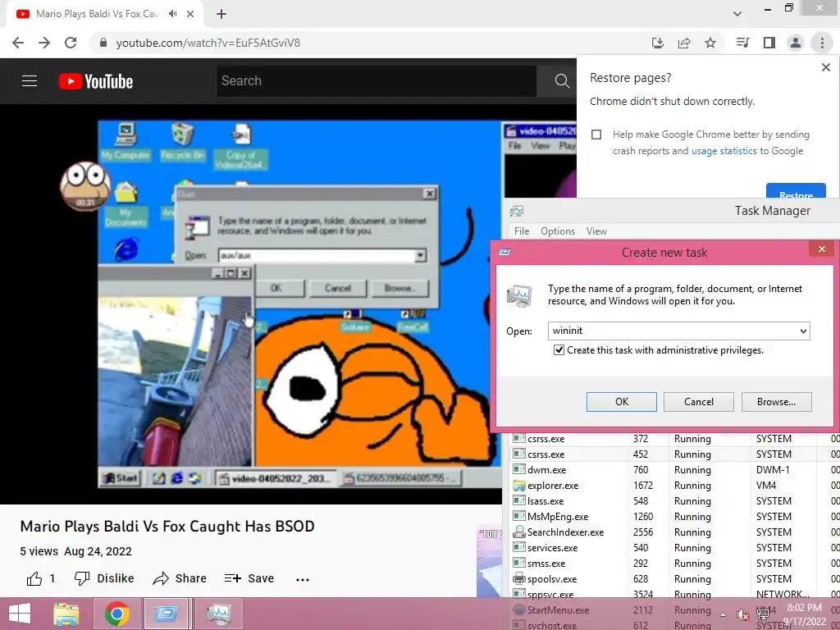Open Chrome profile avatar

[x=796, y=43]
